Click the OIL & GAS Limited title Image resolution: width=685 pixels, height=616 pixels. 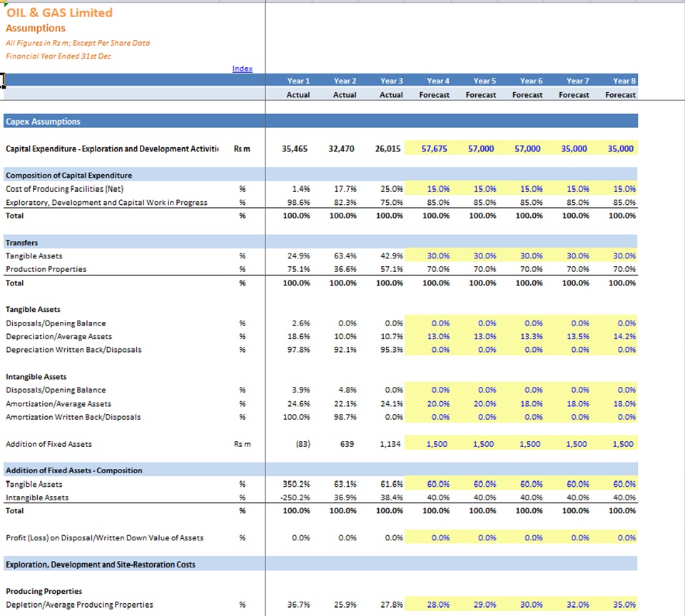pyautogui.click(x=59, y=13)
